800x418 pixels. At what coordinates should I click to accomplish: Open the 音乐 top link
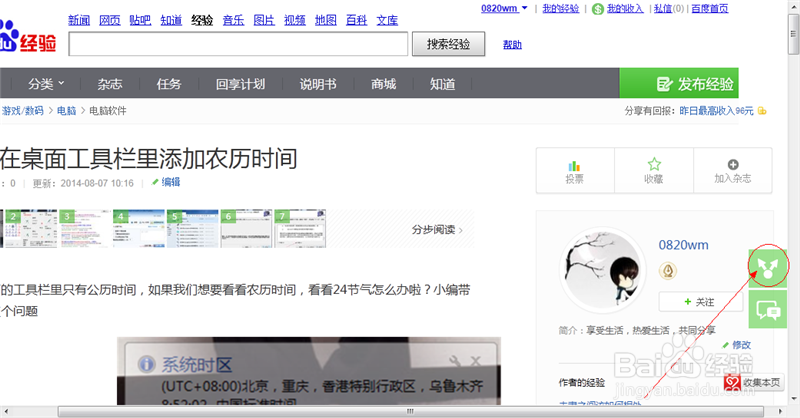point(233,20)
